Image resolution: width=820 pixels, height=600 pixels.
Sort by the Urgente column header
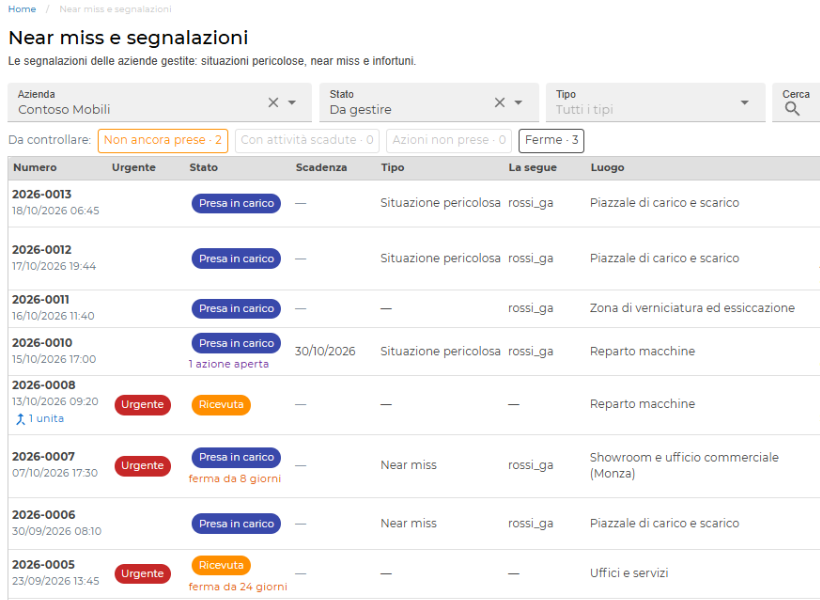134,167
